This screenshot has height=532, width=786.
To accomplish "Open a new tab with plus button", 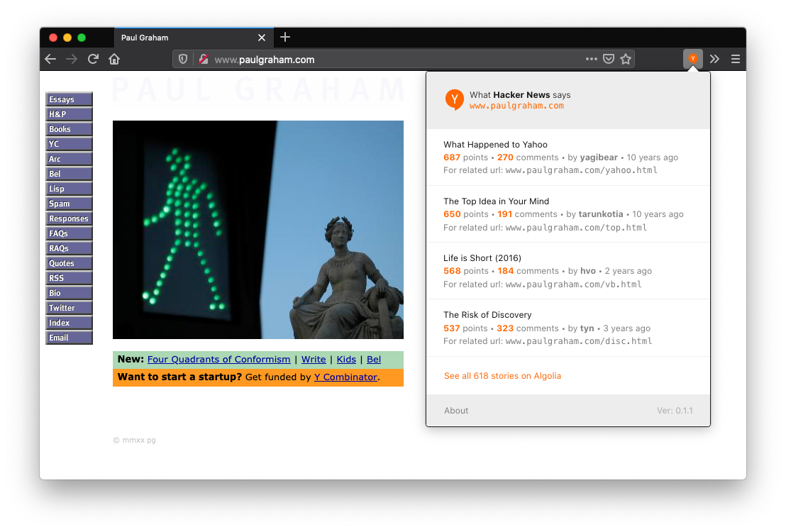I will point(285,37).
